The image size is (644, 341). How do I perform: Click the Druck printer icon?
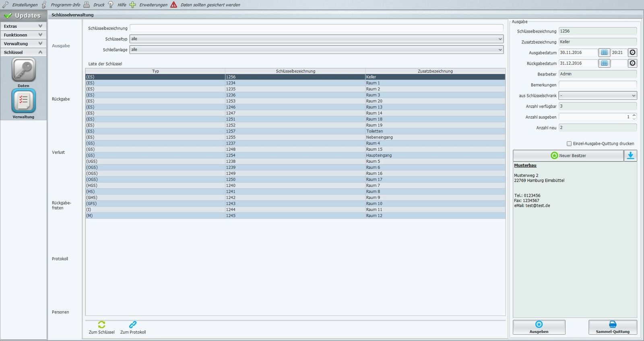tap(87, 5)
